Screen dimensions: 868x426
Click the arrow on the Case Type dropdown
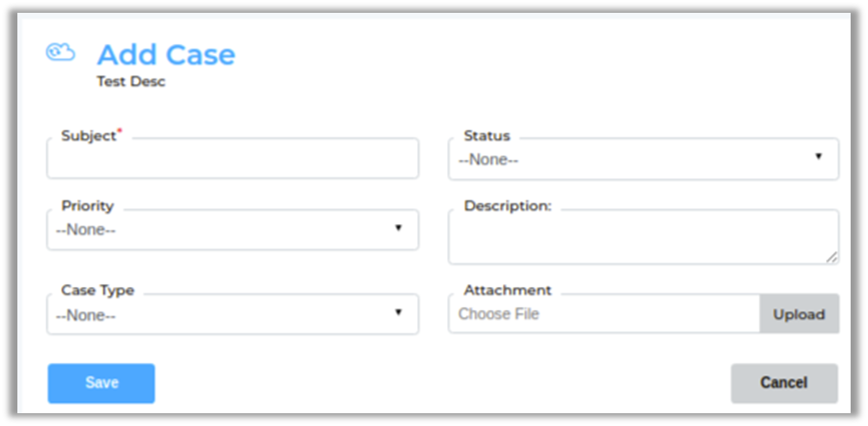pyautogui.click(x=398, y=312)
